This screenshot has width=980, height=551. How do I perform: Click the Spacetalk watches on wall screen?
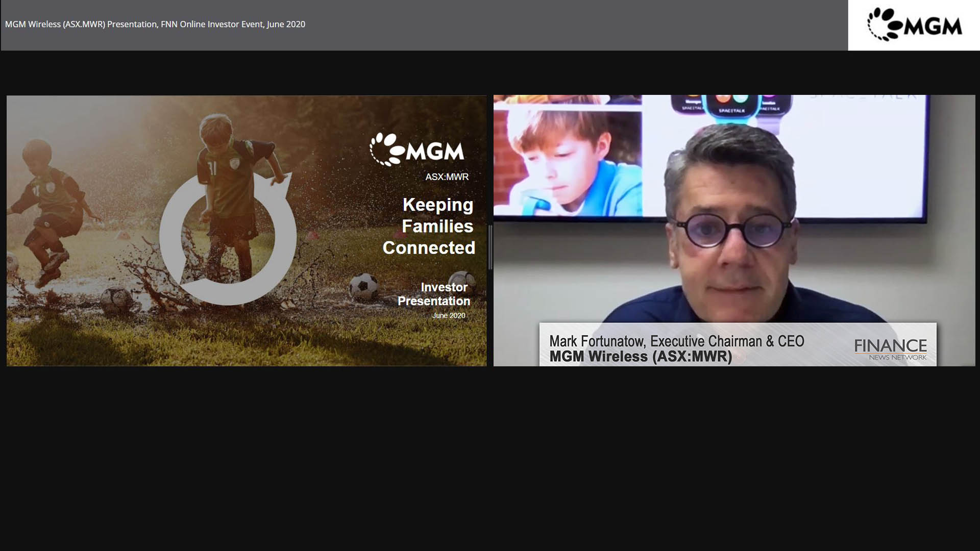pos(731,108)
